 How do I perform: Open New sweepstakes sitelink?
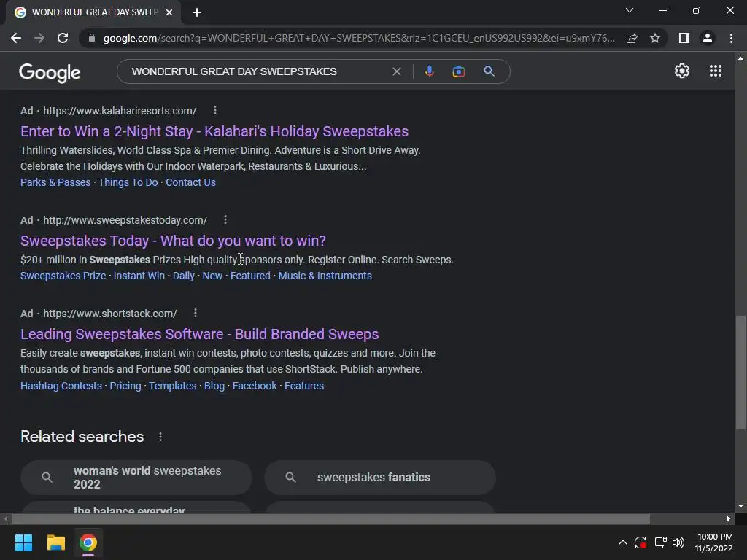[x=212, y=276]
